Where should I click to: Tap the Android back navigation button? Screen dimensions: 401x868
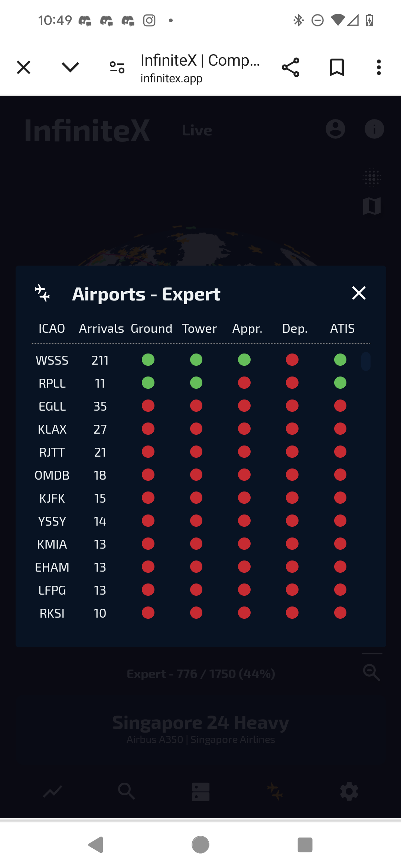pyautogui.click(x=96, y=845)
